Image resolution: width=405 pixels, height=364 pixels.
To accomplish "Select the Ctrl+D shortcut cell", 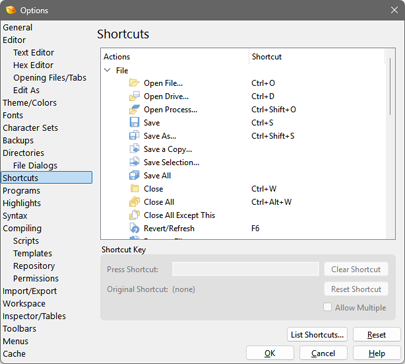I will point(263,96).
